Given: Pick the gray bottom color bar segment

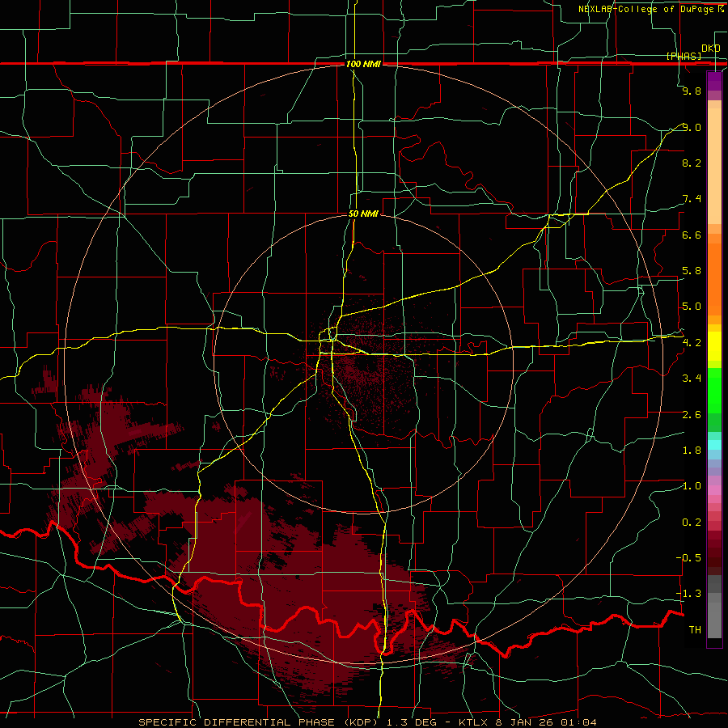Looking at the screenshot, I should point(714,620).
